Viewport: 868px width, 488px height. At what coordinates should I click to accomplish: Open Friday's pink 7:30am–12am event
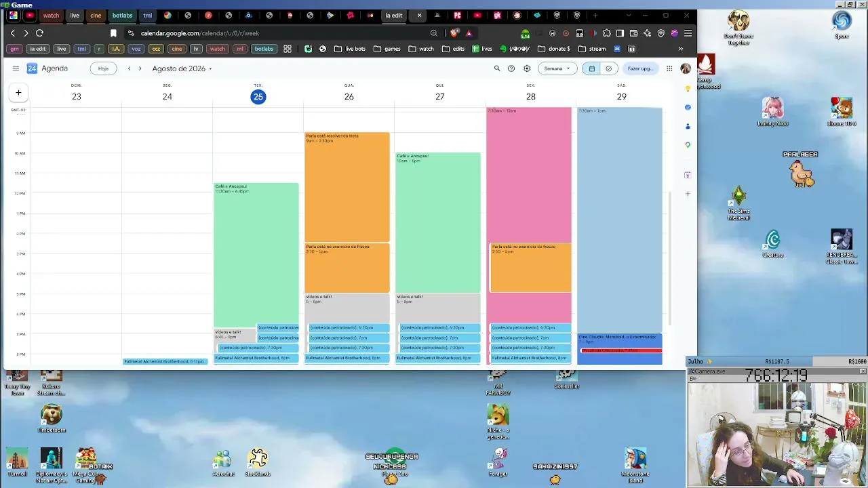coord(529,175)
